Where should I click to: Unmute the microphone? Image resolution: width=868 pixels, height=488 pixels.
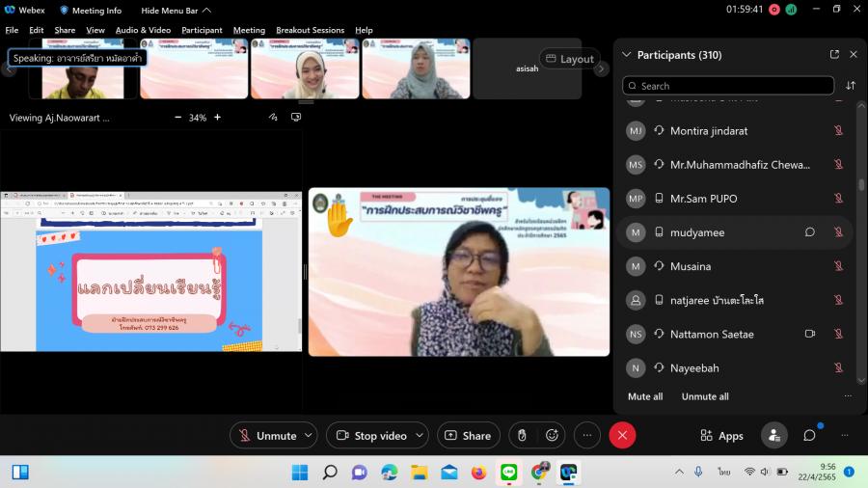tap(267, 436)
